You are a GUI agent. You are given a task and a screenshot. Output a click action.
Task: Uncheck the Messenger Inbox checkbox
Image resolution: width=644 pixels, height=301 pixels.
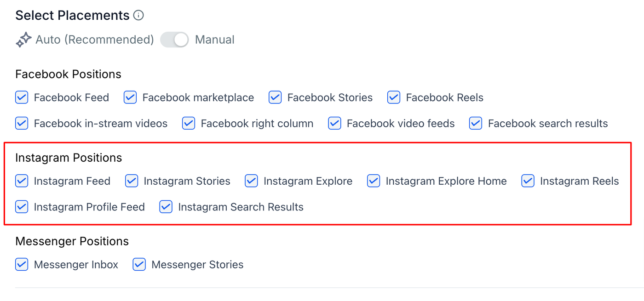tap(22, 265)
